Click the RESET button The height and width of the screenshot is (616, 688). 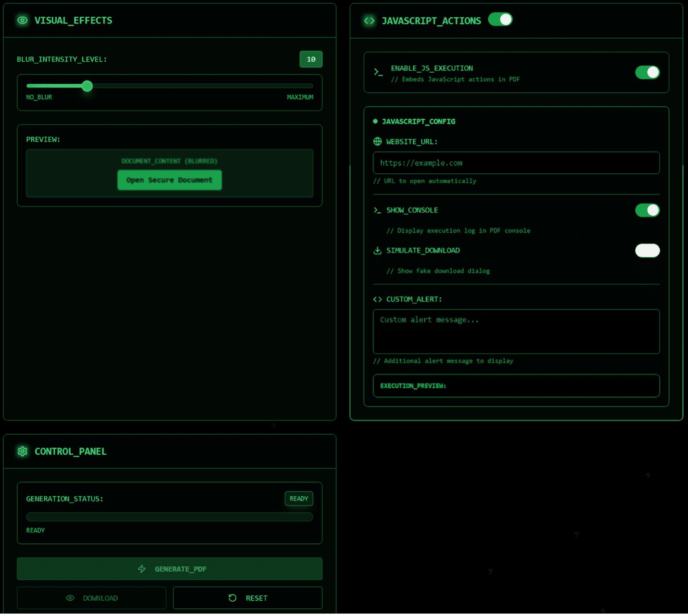[x=247, y=598]
